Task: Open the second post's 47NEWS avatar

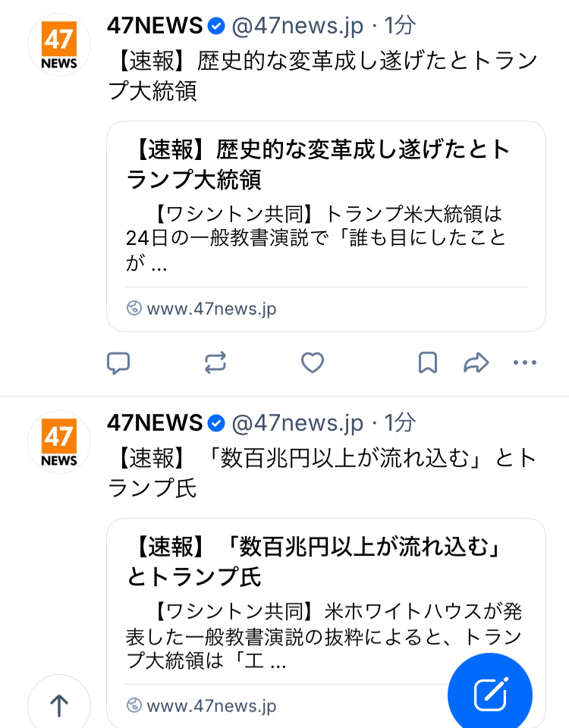Action: (x=59, y=442)
